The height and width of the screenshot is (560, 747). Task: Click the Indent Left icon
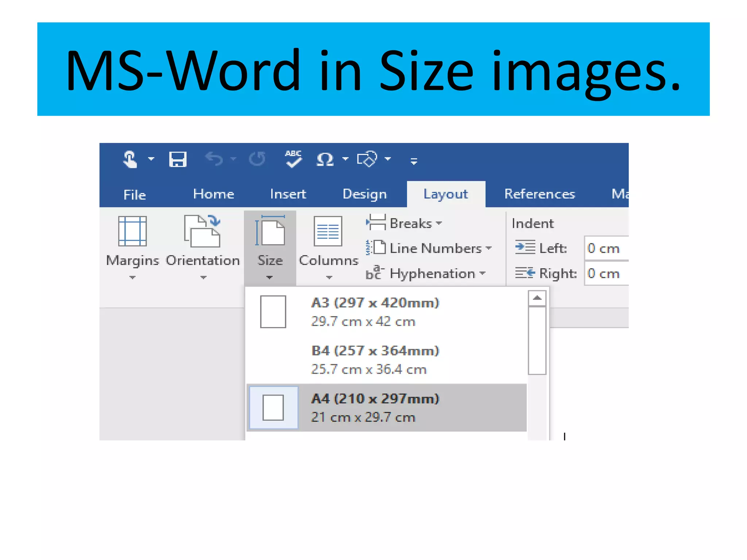coord(525,248)
